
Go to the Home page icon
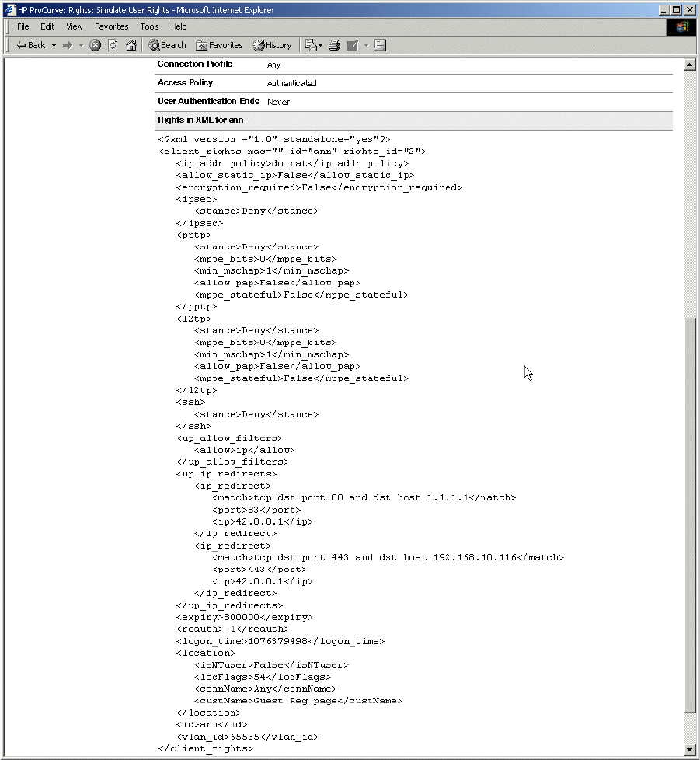[x=131, y=45]
